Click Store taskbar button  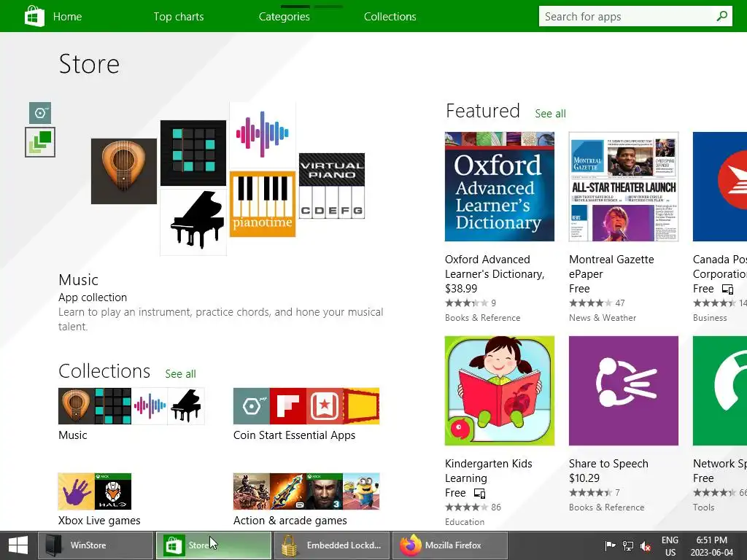[x=214, y=545]
